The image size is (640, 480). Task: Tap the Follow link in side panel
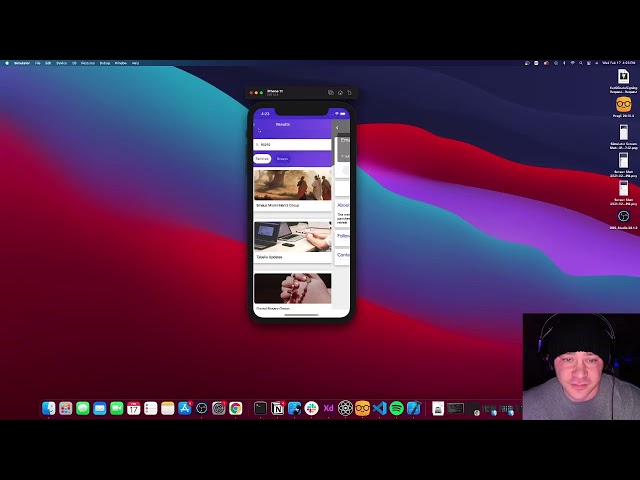[343, 236]
